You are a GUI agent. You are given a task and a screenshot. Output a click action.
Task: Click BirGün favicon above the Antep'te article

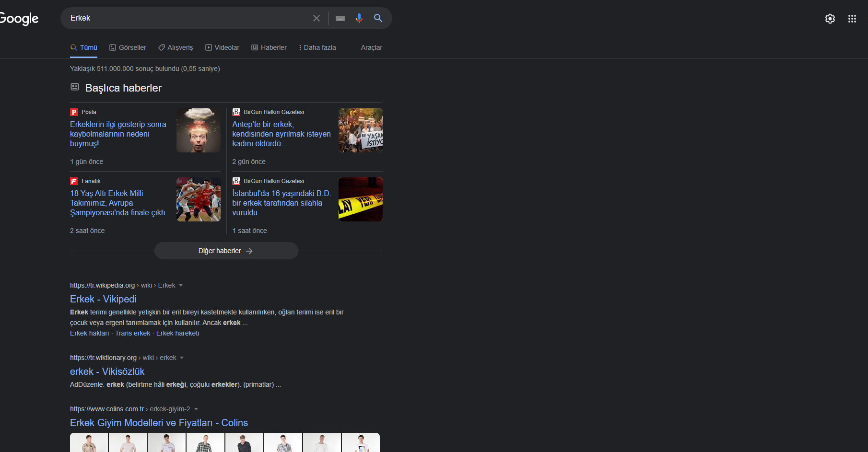[x=236, y=112]
